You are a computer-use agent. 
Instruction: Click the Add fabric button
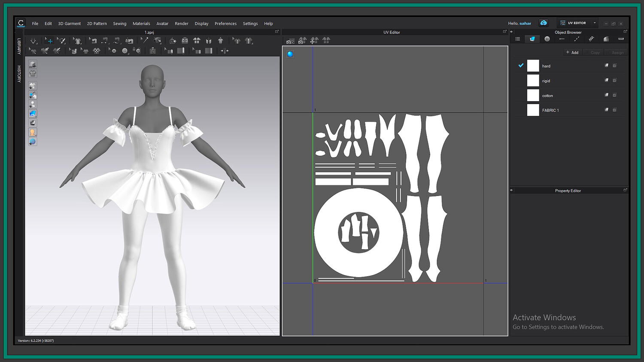tap(572, 52)
